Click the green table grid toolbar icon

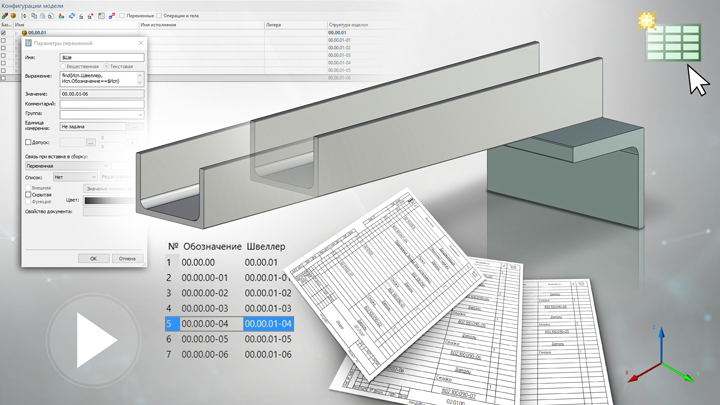coord(101,16)
